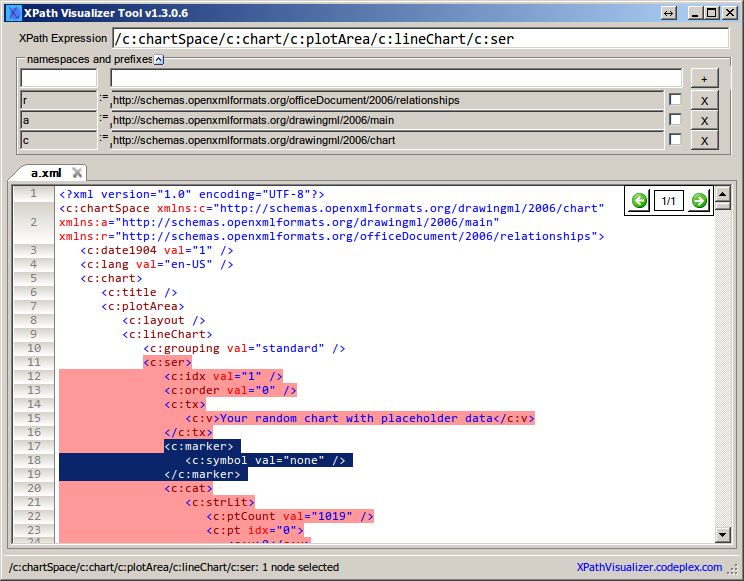Click the resize grip in the status bar corner
Viewport: 744px width, 581px height.
[734, 568]
